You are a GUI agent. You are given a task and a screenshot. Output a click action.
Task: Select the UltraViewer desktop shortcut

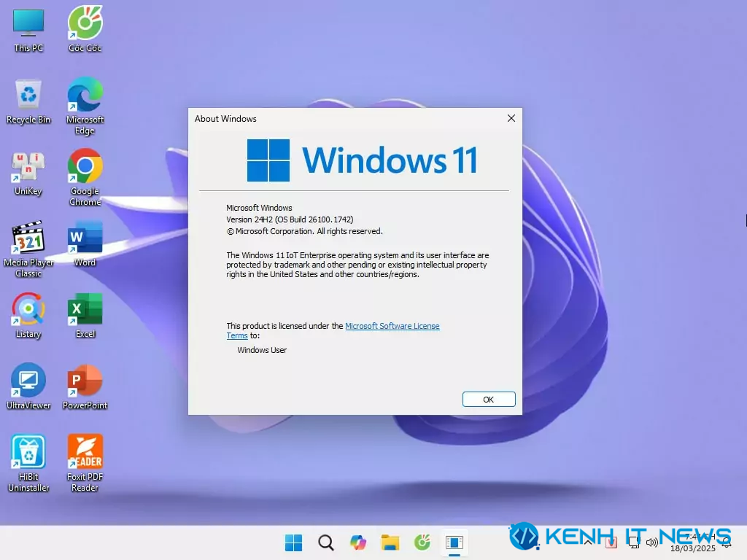coord(28,386)
